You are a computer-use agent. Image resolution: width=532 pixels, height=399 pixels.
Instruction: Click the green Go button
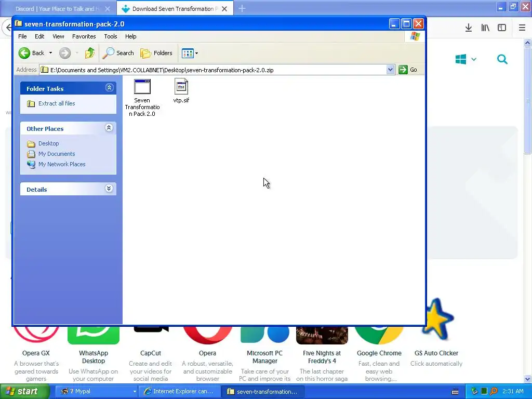click(x=408, y=70)
